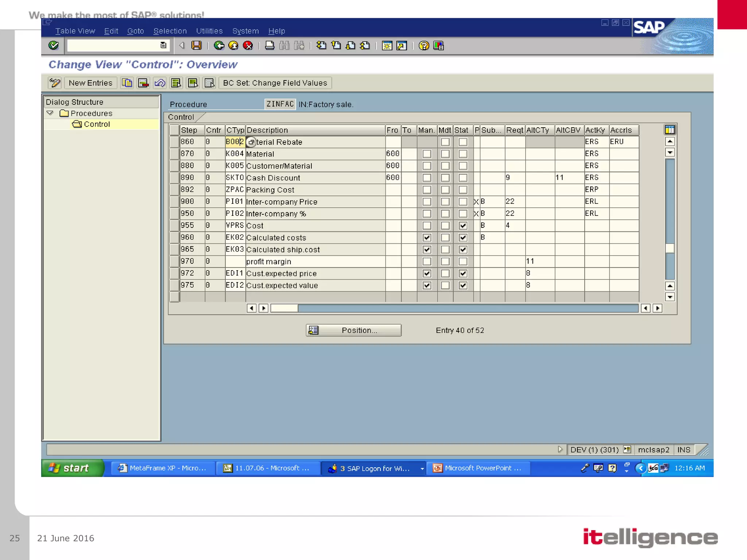Open the Utilities menu
747x560 pixels.
coord(209,31)
